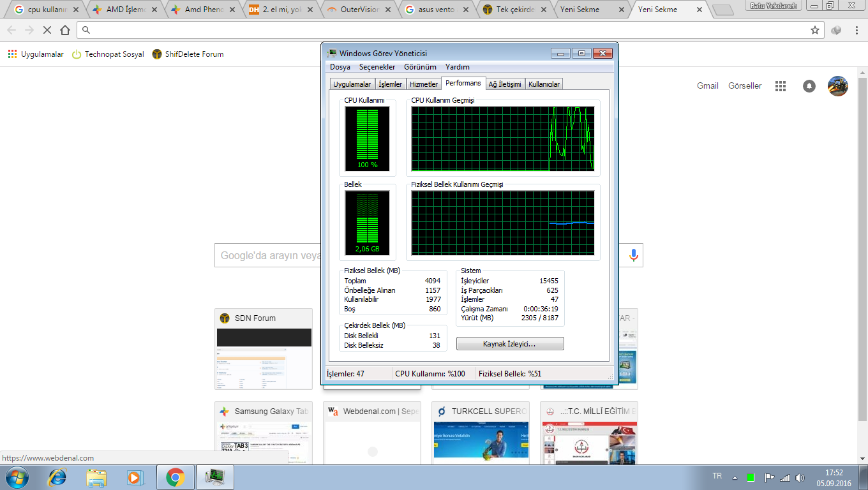Click the 'İşlemler: 47' status bar entry
Image resolution: width=868 pixels, height=490 pixels.
tap(345, 374)
